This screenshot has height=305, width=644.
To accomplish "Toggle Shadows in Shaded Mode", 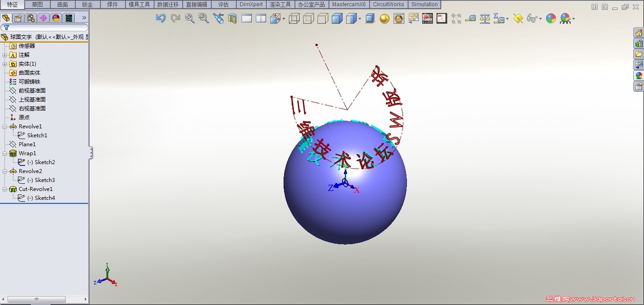I will click(x=370, y=18).
